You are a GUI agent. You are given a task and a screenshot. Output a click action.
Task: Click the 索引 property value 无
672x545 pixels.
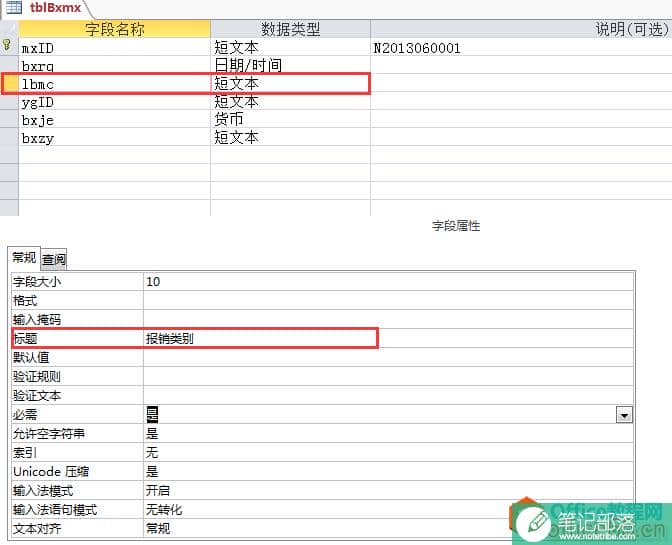[388, 452]
